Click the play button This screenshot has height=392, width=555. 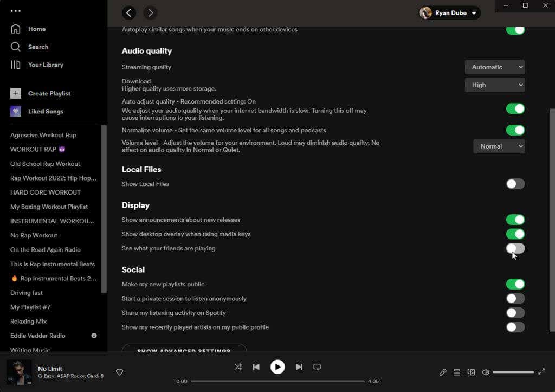277,367
